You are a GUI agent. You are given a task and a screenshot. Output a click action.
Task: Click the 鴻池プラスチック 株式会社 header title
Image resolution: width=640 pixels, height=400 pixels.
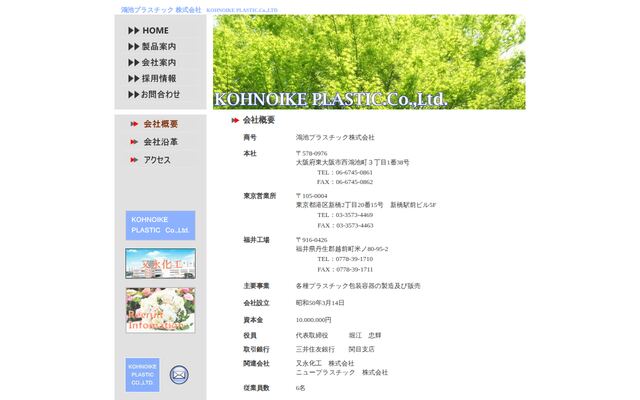pyautogui.click(x=161, y=10)
